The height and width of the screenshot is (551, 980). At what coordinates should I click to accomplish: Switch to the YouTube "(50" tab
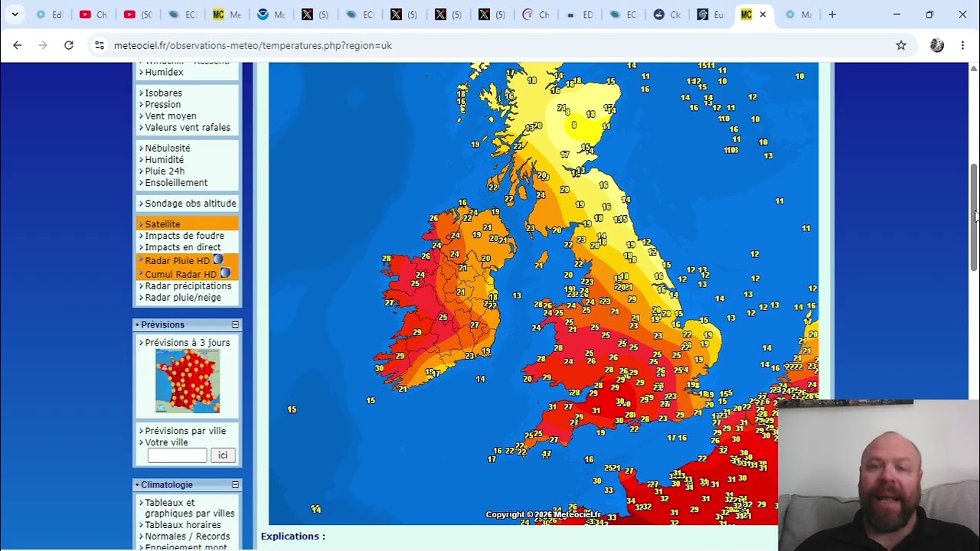(x=139, y=15)
